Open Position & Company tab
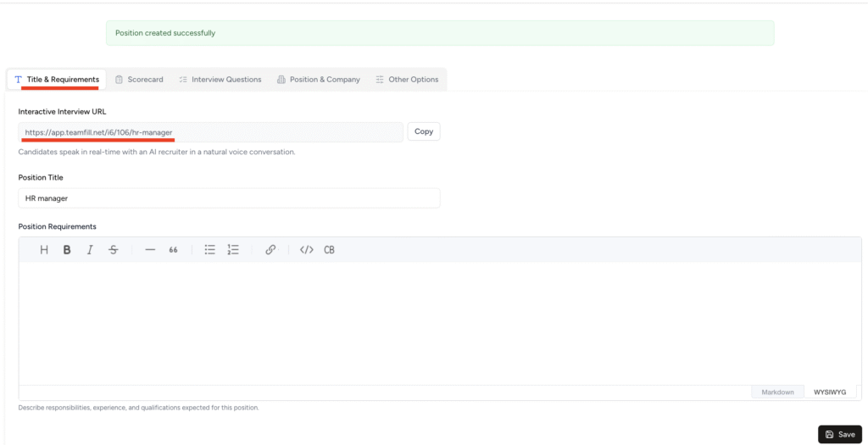Viewport: 868px width, 445px height. click(x=319, y=80)
